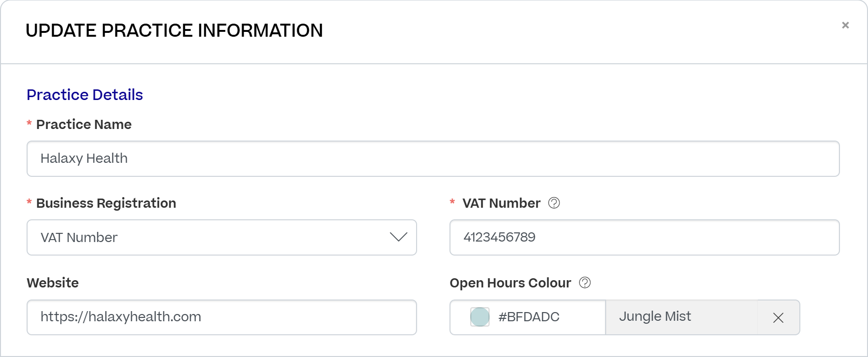868x357 pixels.
Task: Open the colour picker swatch for #BFDADC
Action: [x=480, y=317]
